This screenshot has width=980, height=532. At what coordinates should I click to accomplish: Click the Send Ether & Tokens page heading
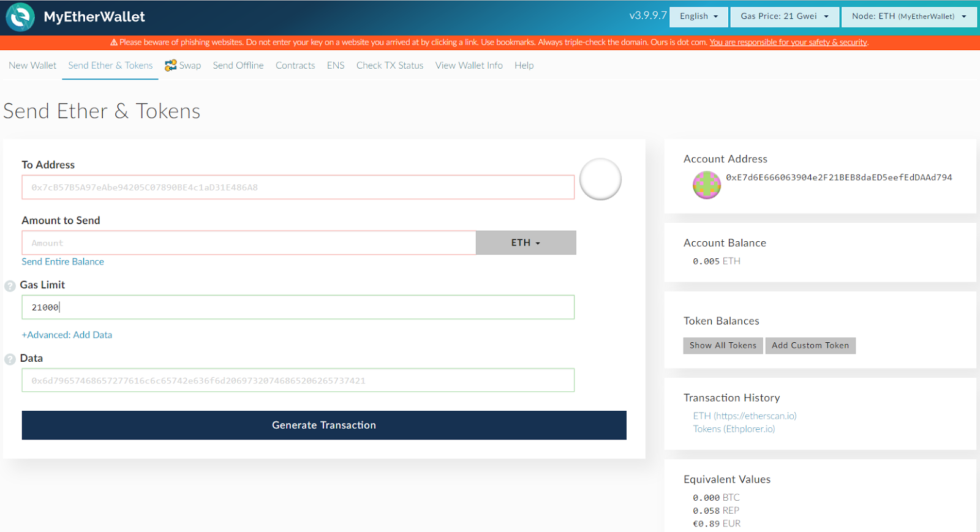pos(102,111)
